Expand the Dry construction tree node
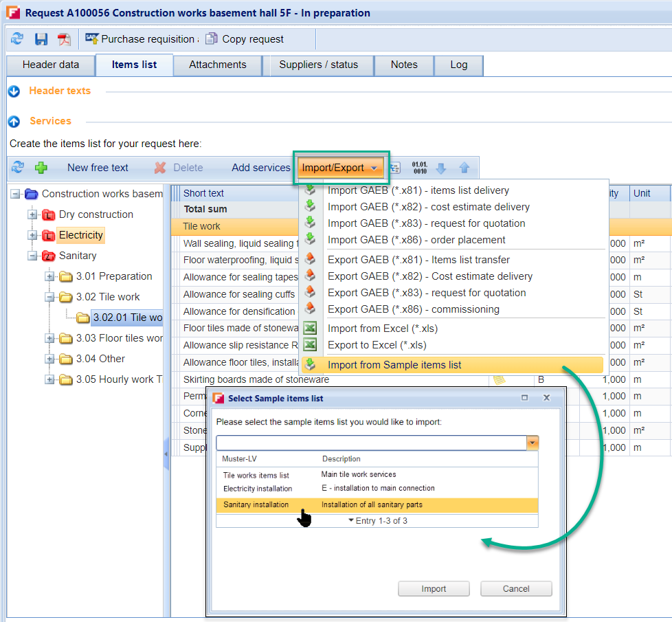The height and width of the screenshot is (622, 672). 32,215
